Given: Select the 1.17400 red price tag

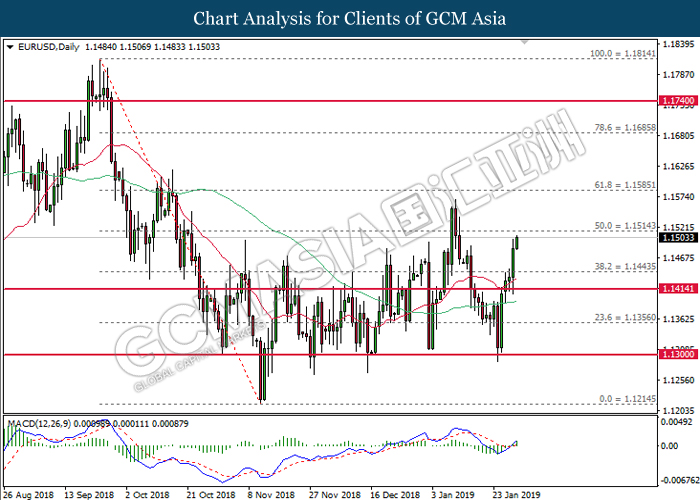Looking at the screenshot, I should (x=677, y=101).
